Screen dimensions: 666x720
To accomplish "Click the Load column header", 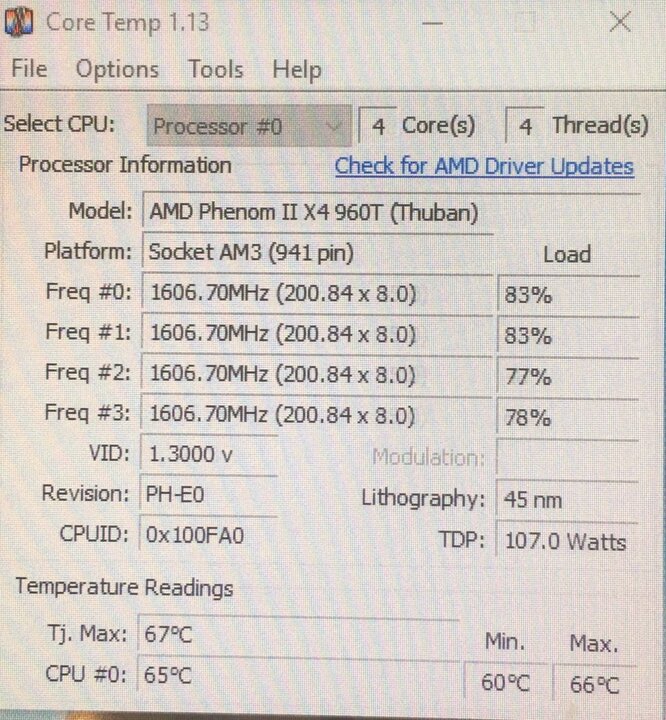I will coord(567,254).
